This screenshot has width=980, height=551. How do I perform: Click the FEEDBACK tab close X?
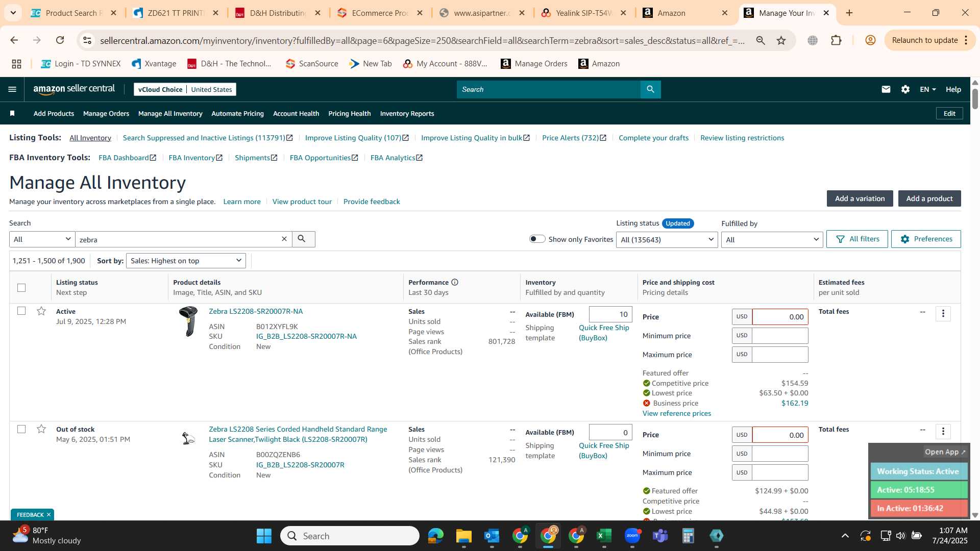[x=48, y=515]
